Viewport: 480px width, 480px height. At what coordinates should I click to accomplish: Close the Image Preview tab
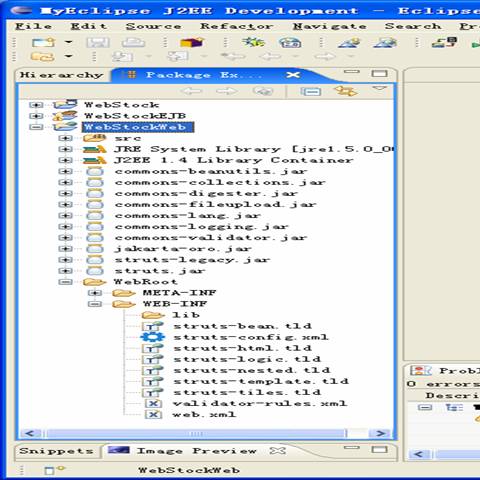(x=278, y=451)
